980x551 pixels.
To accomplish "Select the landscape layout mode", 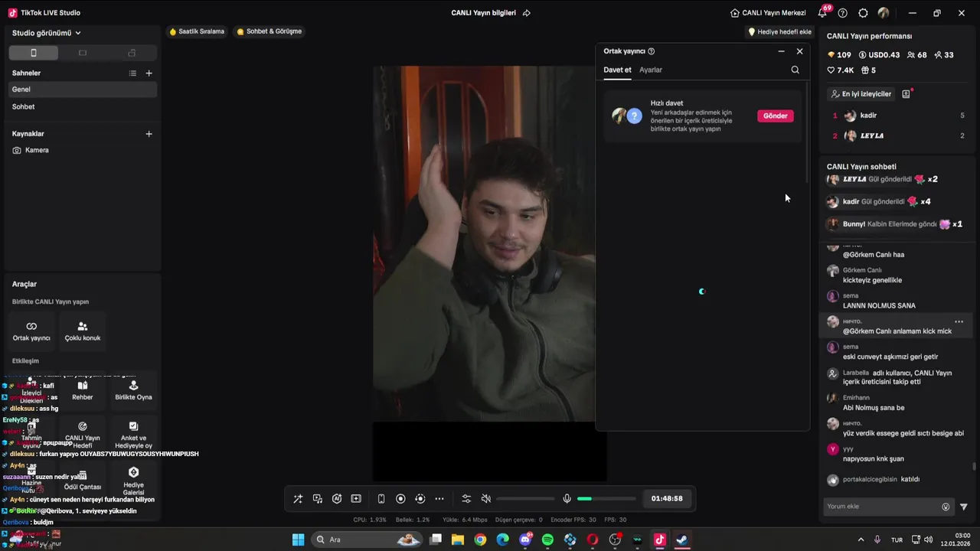I will tap(83, 53).
